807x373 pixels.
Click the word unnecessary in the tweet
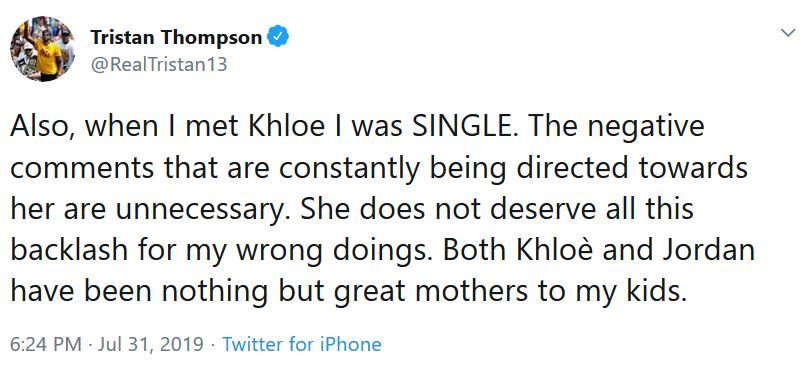coord(204,210)
